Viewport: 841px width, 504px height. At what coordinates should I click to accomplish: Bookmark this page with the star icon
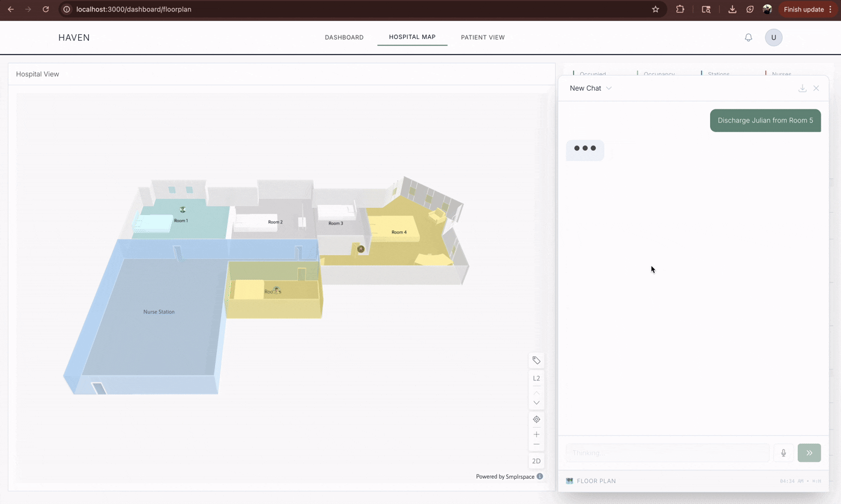pyautogui.click(x=655, y=10)
